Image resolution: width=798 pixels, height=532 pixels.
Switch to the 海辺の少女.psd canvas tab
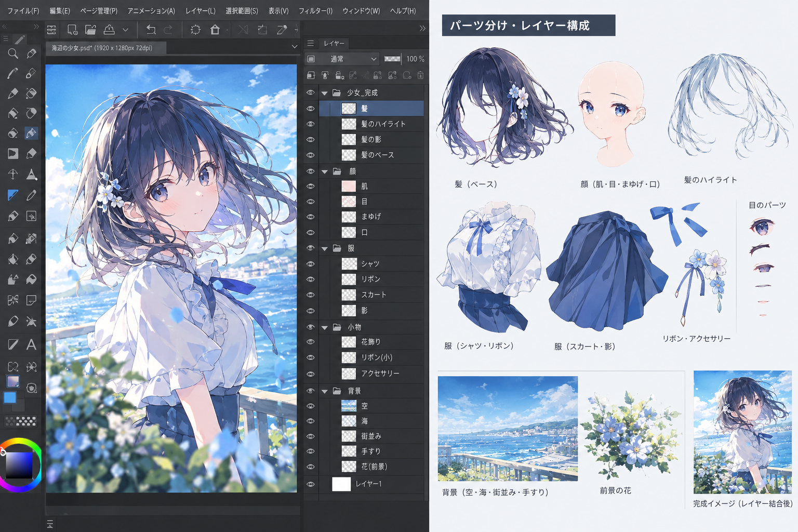[x=107, y=48]
